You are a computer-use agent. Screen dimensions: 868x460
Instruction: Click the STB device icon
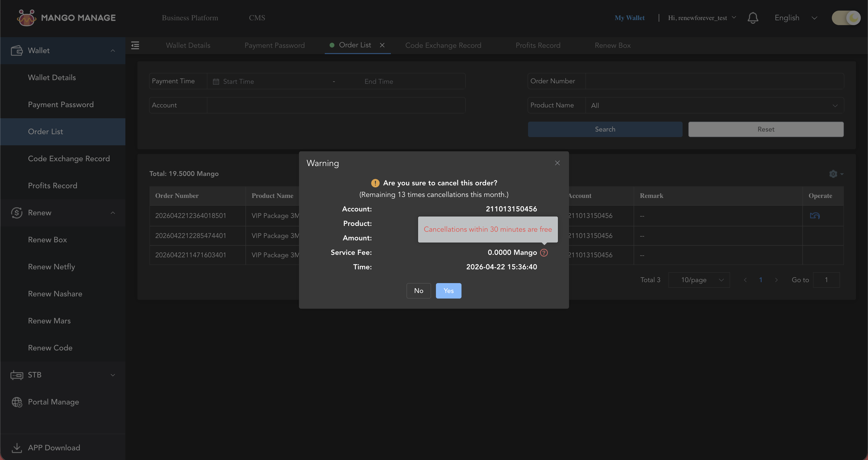click(16, 375)
